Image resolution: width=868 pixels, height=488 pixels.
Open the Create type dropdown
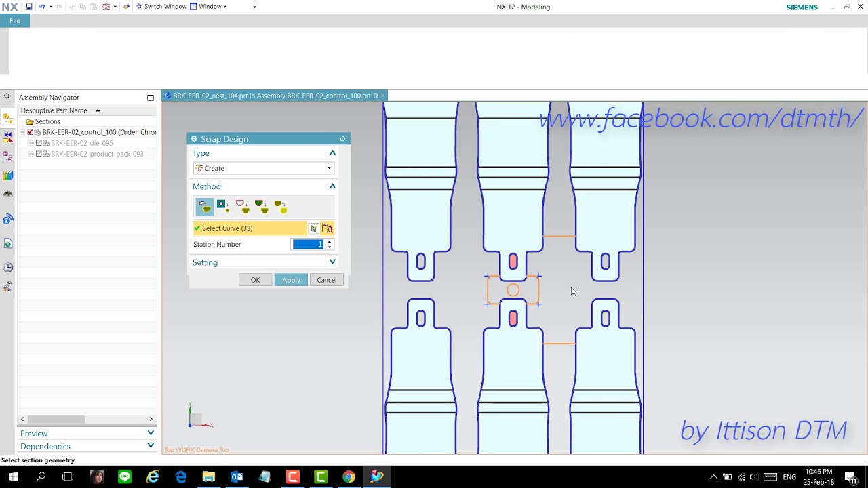(264, 168)
